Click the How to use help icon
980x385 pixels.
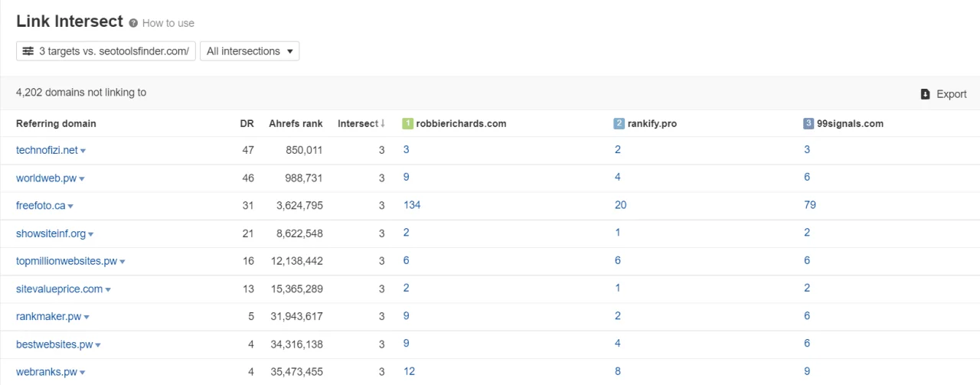133,23
